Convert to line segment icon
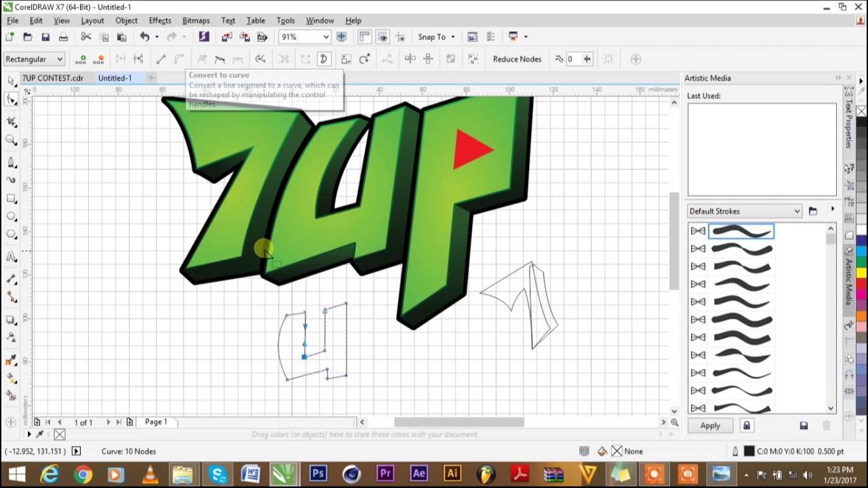 coord(161,59)
